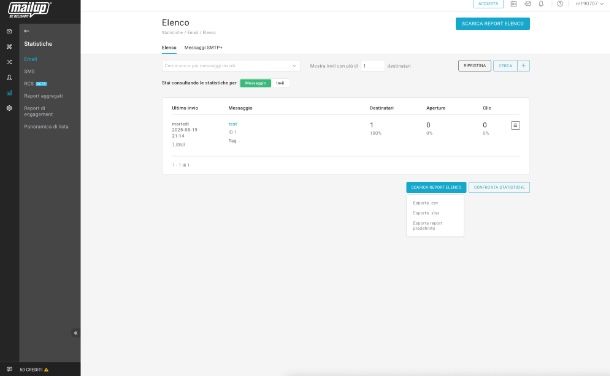
Task: Select the Invii toggle option
Action: point(280,83)
